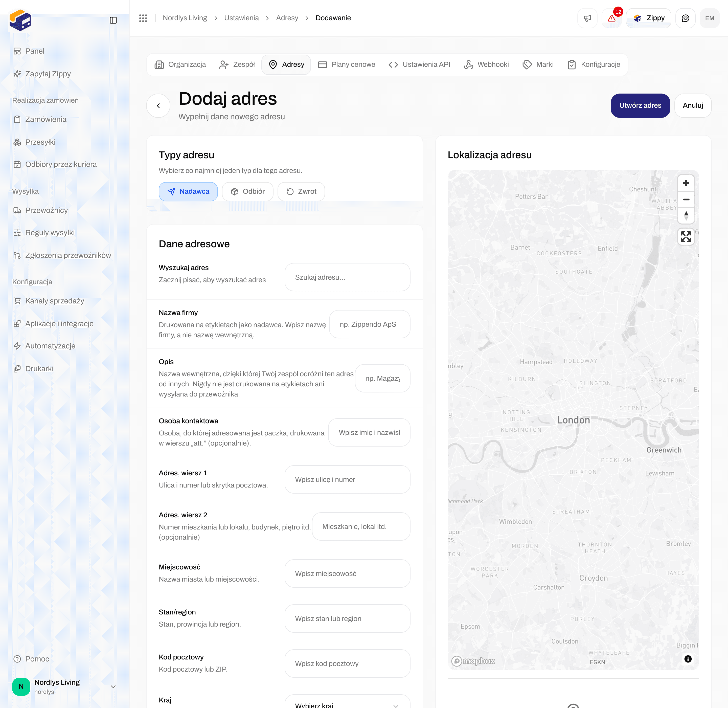Screen dimensions: 728x708
Task: Click the London label on map
Action: point(573,420)
